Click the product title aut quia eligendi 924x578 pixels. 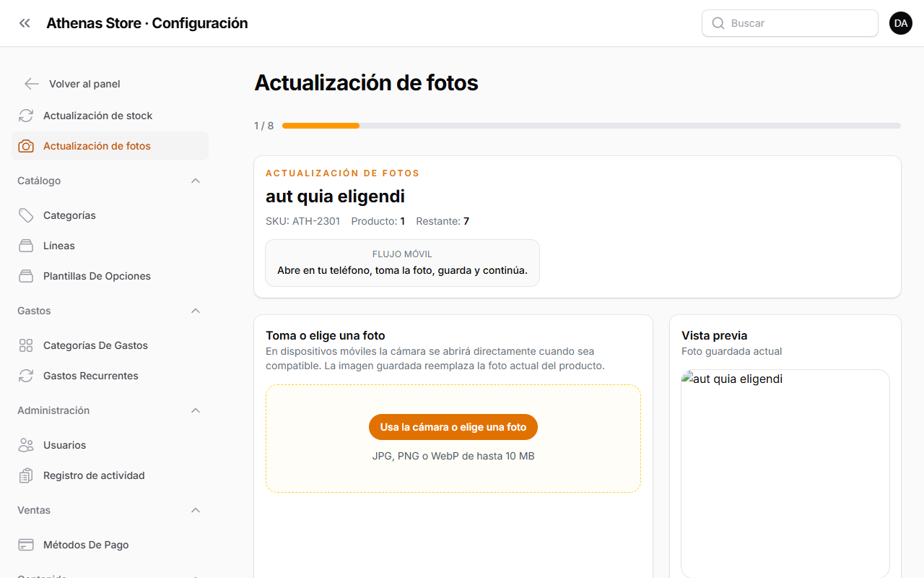(335, 196)
